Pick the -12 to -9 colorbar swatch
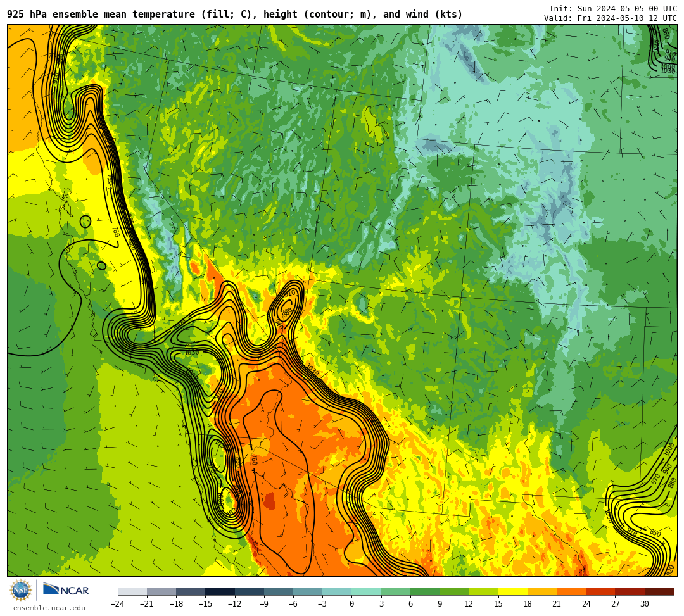The height and width of the screenshot is (616, 684). [249, 591]
